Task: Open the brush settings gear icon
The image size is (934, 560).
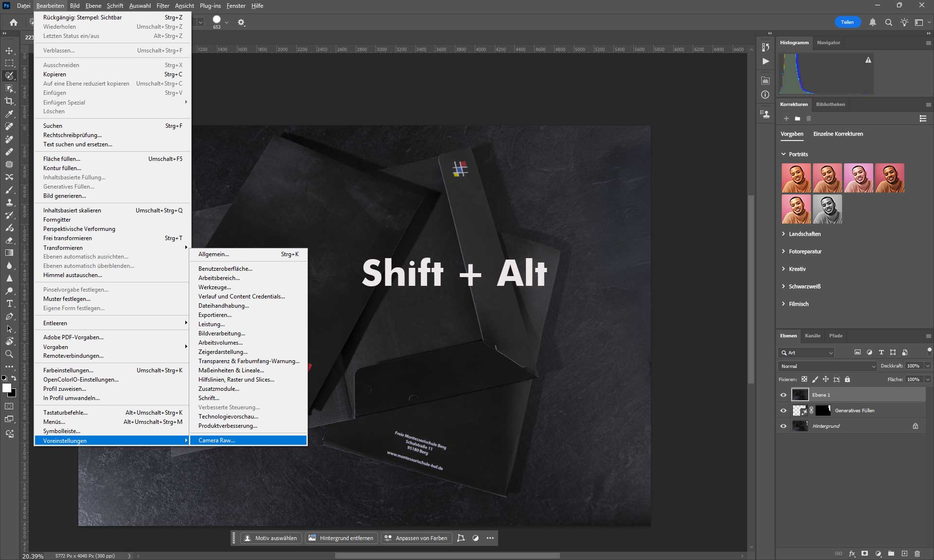Action: point(241,22)
